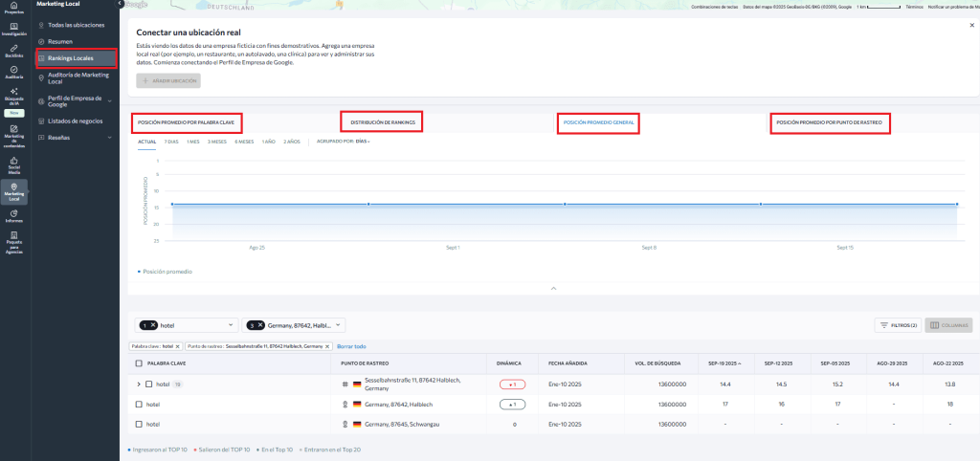Click the Auditoría sidebar icon
The image size is (980, 461).
click(x=13, y=70)
